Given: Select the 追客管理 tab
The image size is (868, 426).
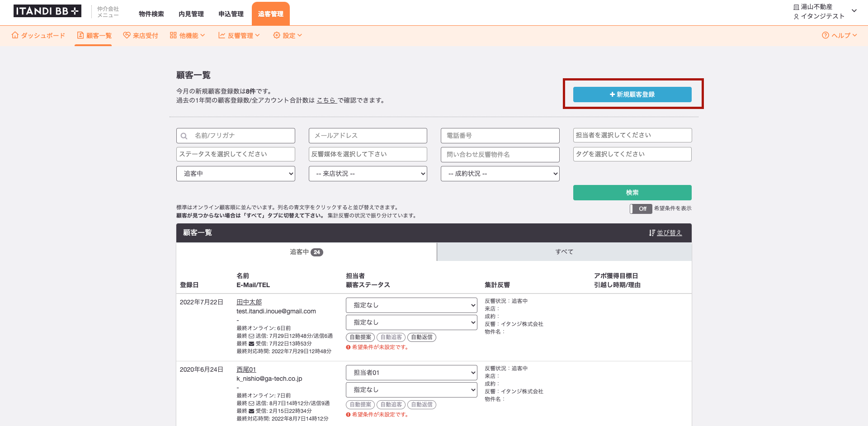Looking at the screenshot, I should 270,14.
